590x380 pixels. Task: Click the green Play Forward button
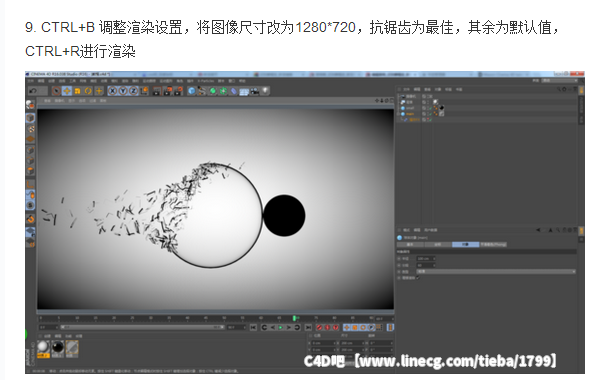(280, 328)
